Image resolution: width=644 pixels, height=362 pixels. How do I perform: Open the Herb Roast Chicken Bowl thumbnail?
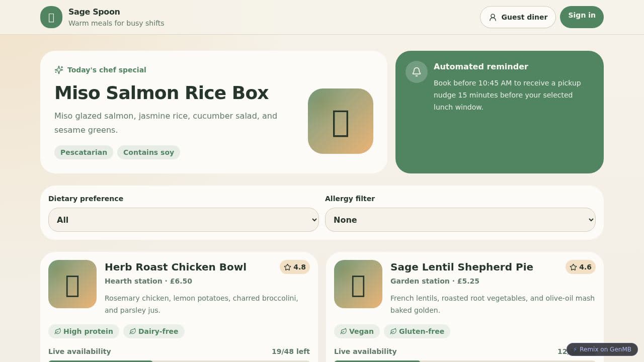click(72, 284)
